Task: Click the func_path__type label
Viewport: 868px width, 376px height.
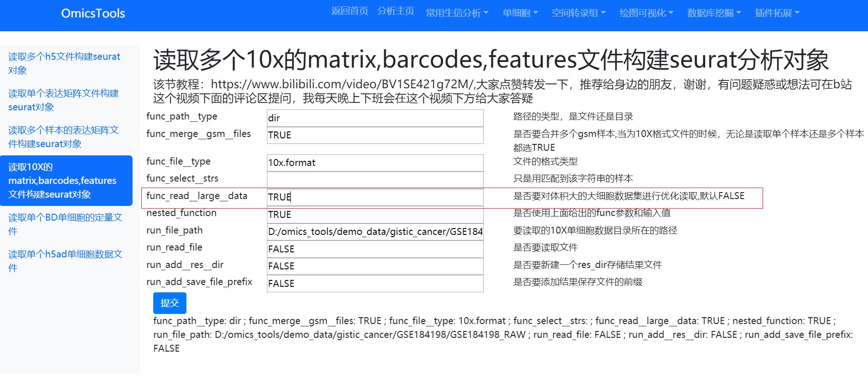Action: pos(182,117)
